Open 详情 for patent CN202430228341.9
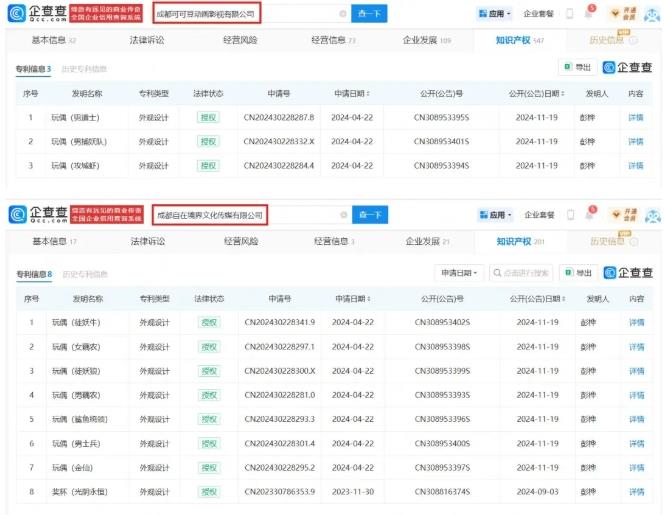 click(x=637, y=322)
